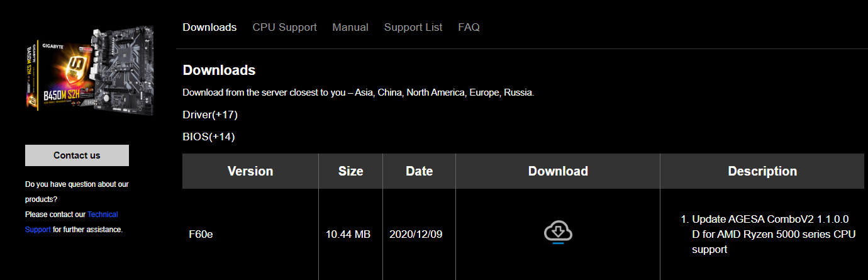Click the Version column header
868x280 pixels.
click(250, 171)
